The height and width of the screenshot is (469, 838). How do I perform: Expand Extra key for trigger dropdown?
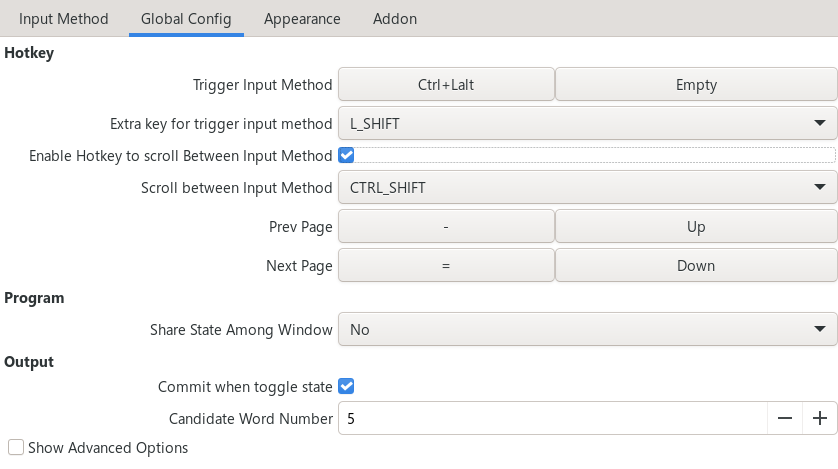[586, 124]
